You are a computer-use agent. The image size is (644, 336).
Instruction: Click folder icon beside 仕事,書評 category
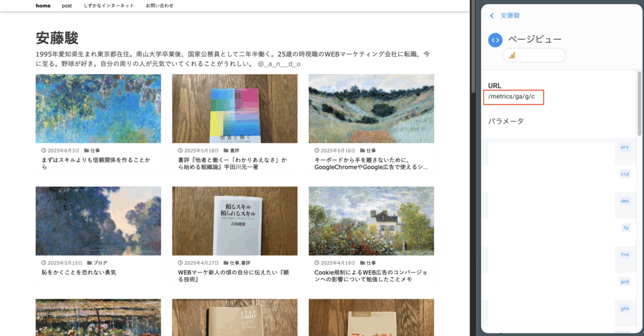point(226,263)
